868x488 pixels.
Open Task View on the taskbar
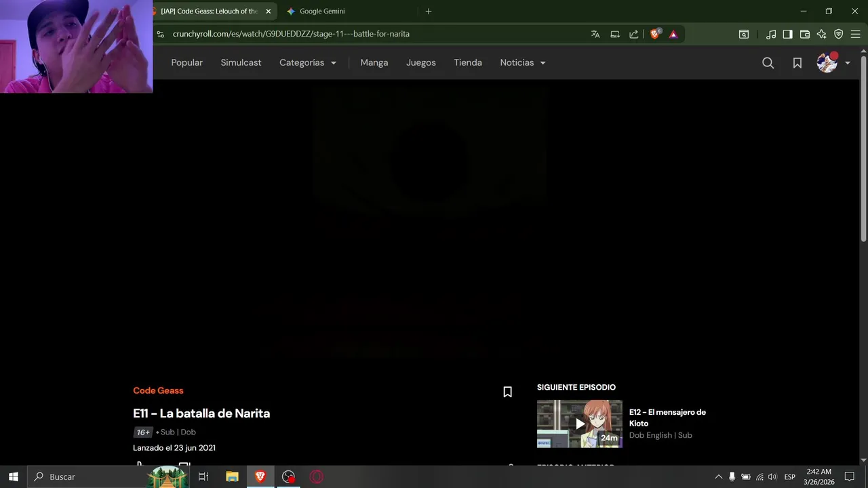coord(203,476)
